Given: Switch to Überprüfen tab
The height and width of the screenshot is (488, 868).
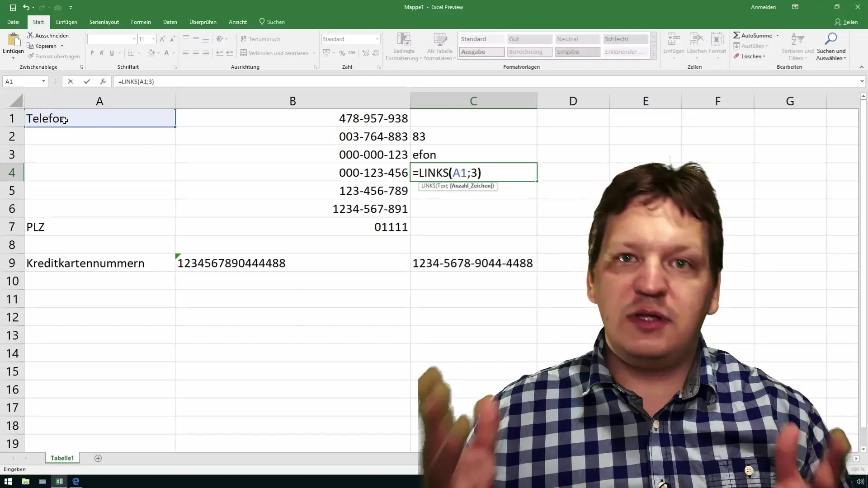Looking at the screenshot, I should coord(203,22).
